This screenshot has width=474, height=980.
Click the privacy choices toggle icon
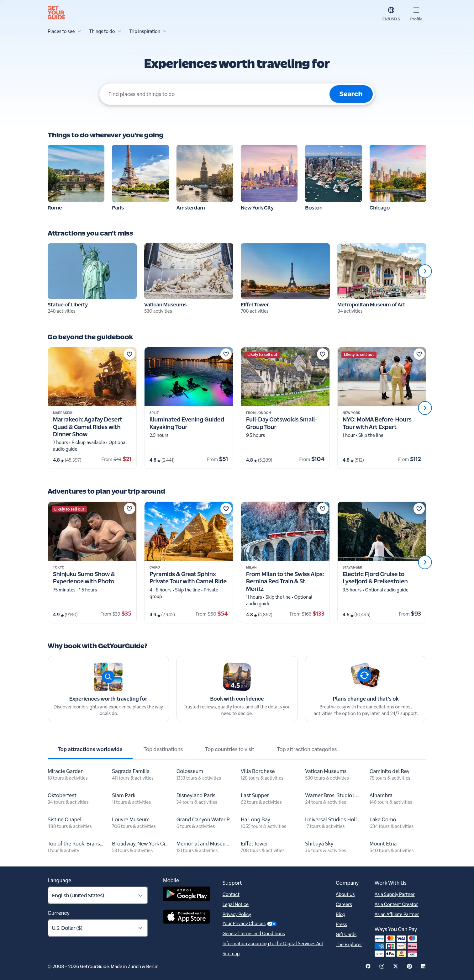[271, 924]
